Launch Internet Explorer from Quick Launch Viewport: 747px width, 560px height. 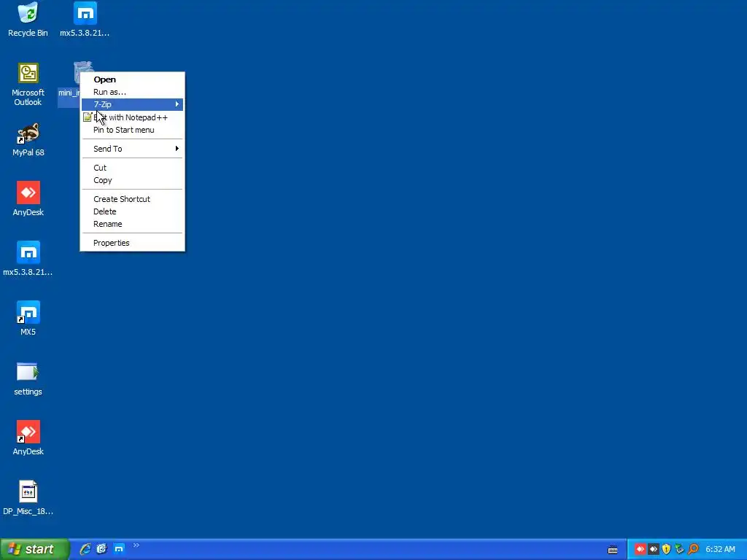tap(85, 549)
